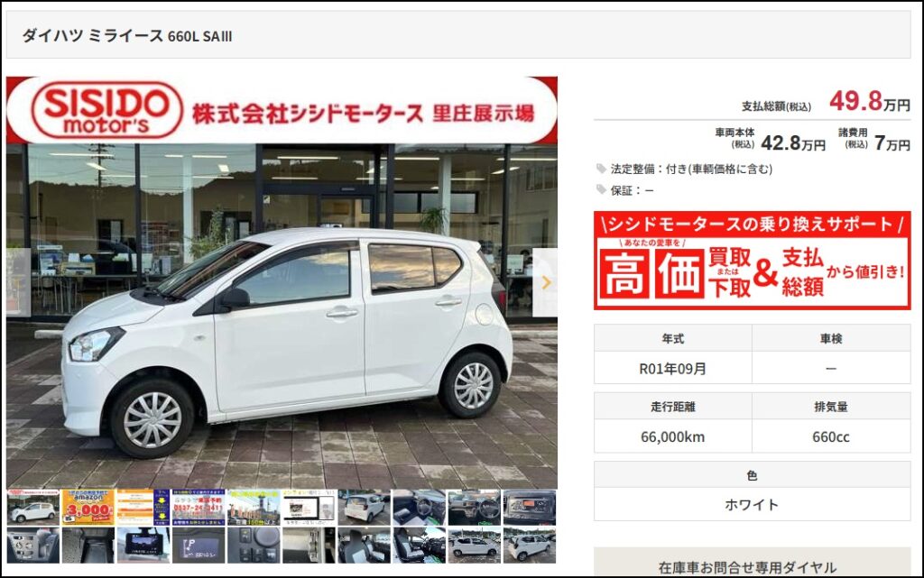Click the 高価買取 乗り換えサポート banner
The image size is (924, 578).
click(x=752, y=261)
